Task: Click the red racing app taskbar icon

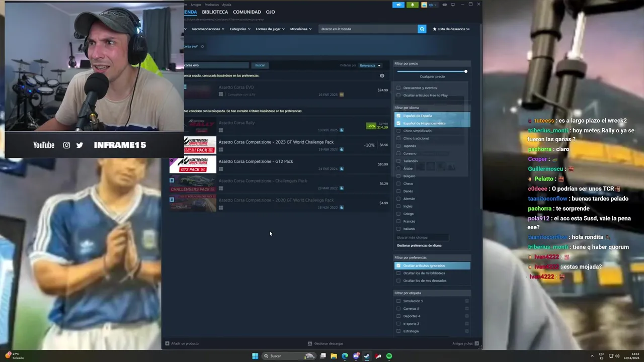Action: [378, 356]
